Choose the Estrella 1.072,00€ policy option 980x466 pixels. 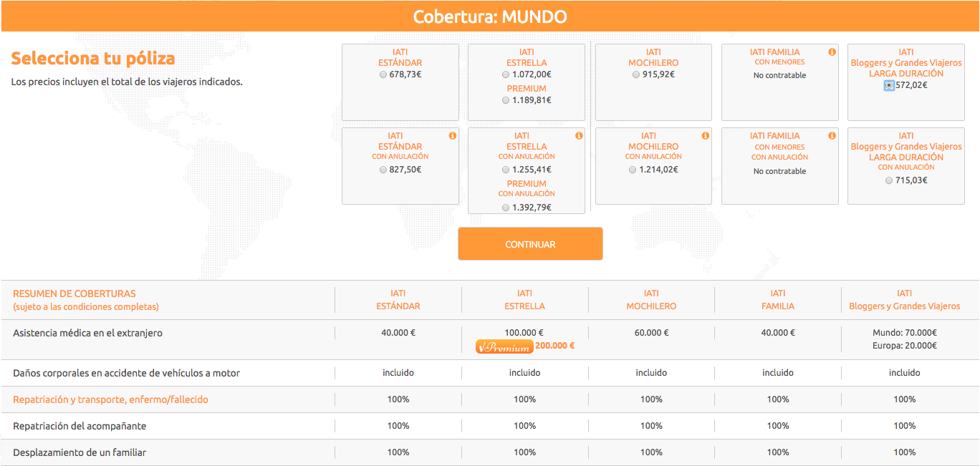(506, 74)
